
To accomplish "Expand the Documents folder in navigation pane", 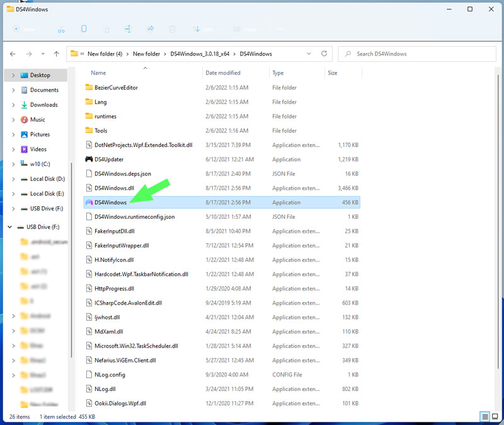I will (x=13, y=90).
